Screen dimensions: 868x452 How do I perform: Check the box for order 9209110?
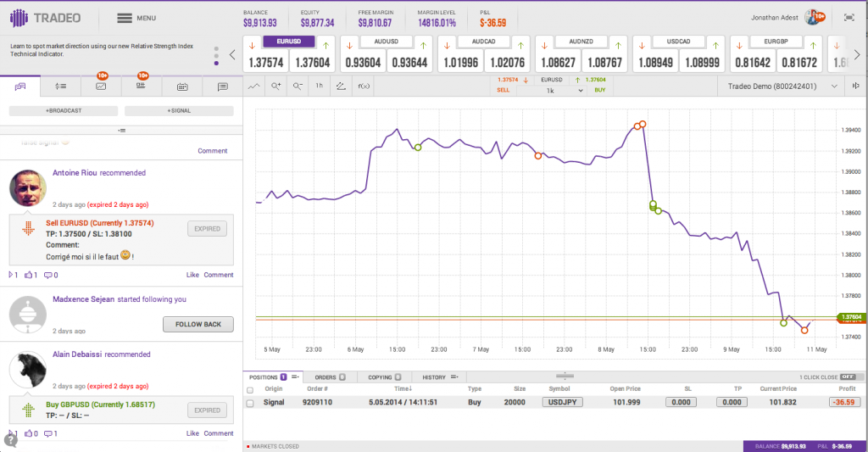tap(250, 403)
